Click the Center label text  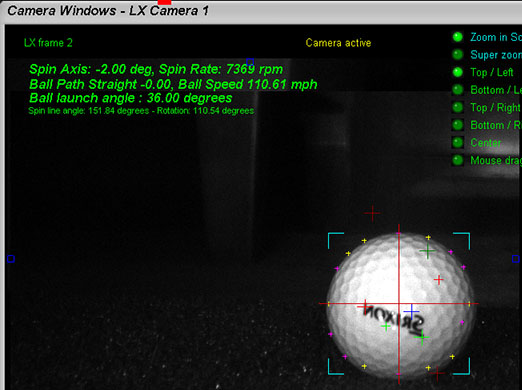click(x=486, y=143)
